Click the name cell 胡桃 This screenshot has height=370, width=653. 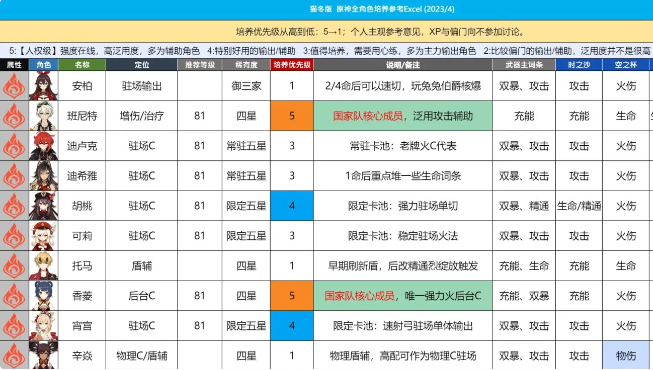82,206
